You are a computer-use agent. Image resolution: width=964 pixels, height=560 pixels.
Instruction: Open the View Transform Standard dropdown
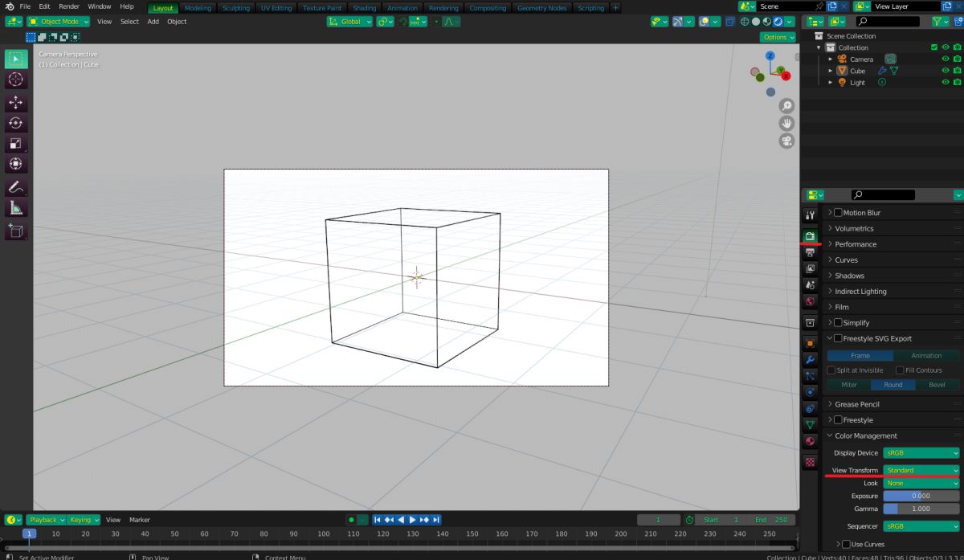tap(921, 470)
